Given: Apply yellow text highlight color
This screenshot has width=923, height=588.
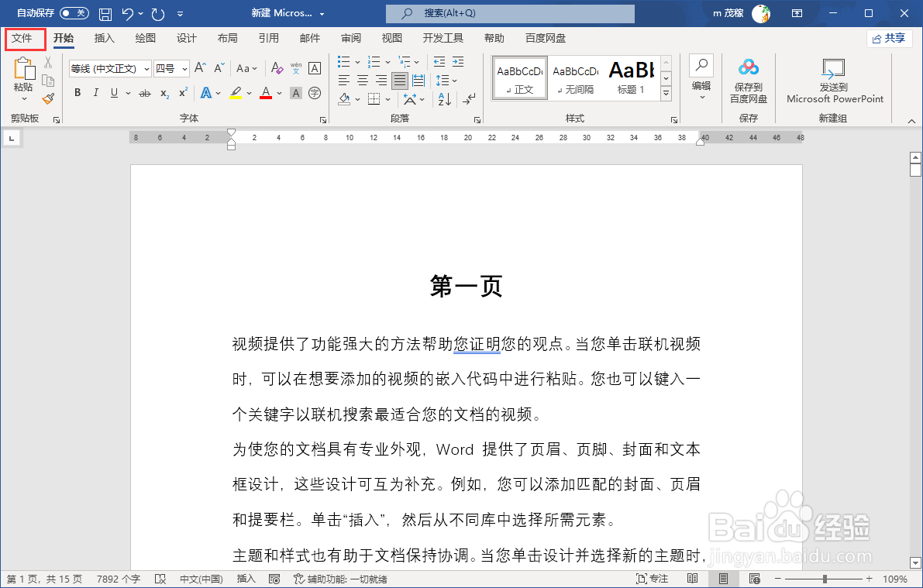Looking at the screenshot, I should click(x=236, y=93).
